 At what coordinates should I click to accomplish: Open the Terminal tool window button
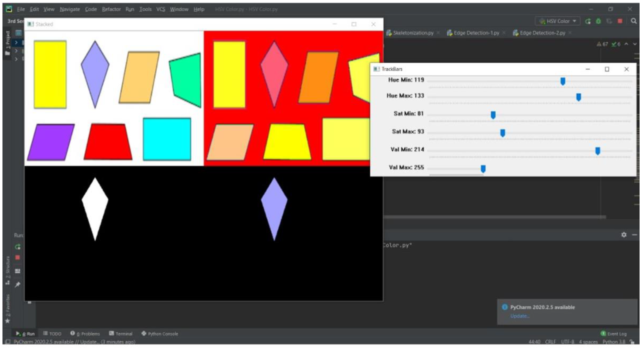tap(121, 334)
